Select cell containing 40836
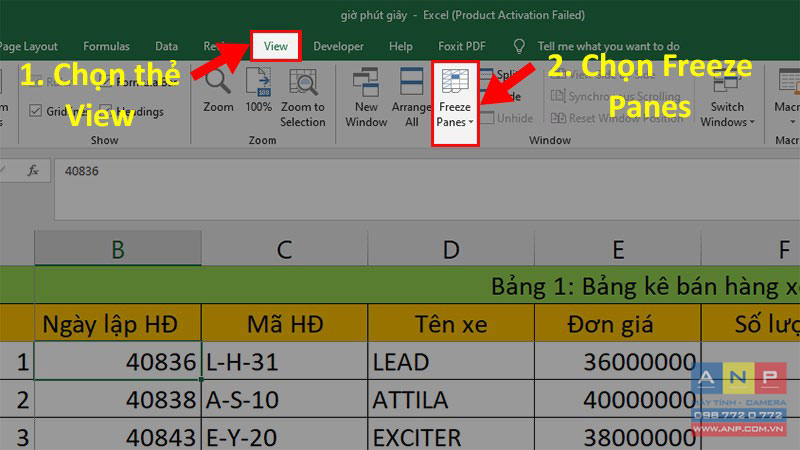The image size is (800, 450). point(118,361)
